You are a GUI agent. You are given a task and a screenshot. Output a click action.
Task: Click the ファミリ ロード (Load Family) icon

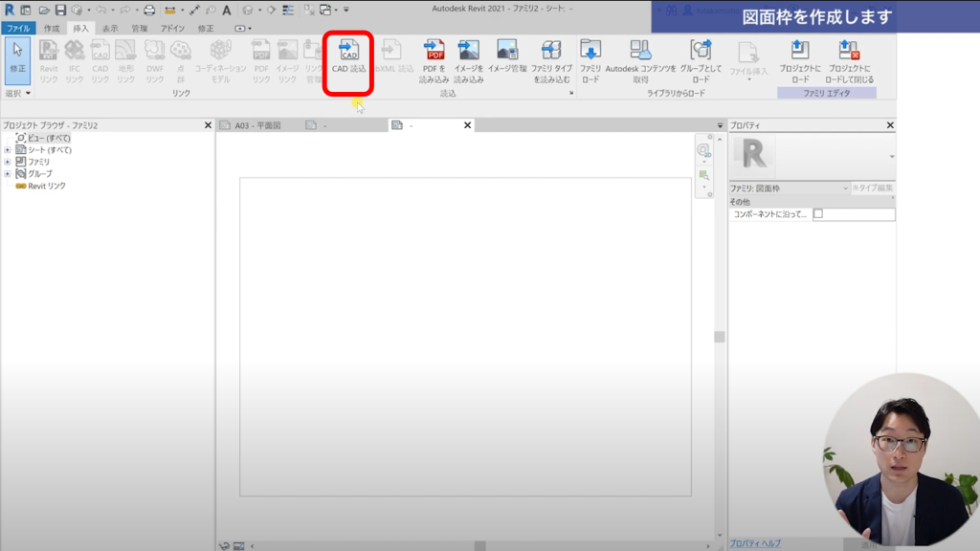click(590, 52)
